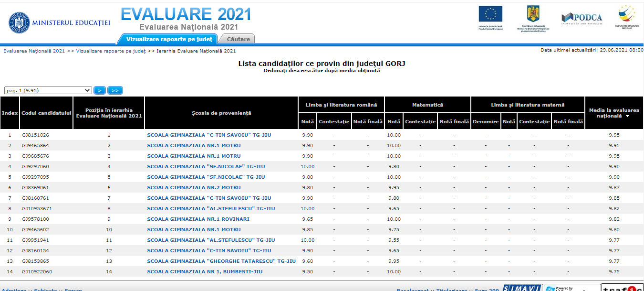644x291 pixels.
Task: Click the Școala de proveniență column header
Action: pyautogui.click(x=221, y=113)
